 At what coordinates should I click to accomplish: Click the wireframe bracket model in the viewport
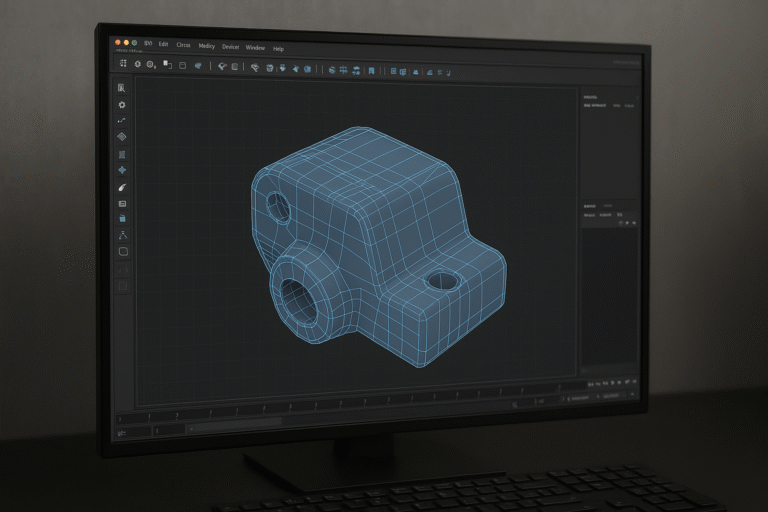click(377, 245)
